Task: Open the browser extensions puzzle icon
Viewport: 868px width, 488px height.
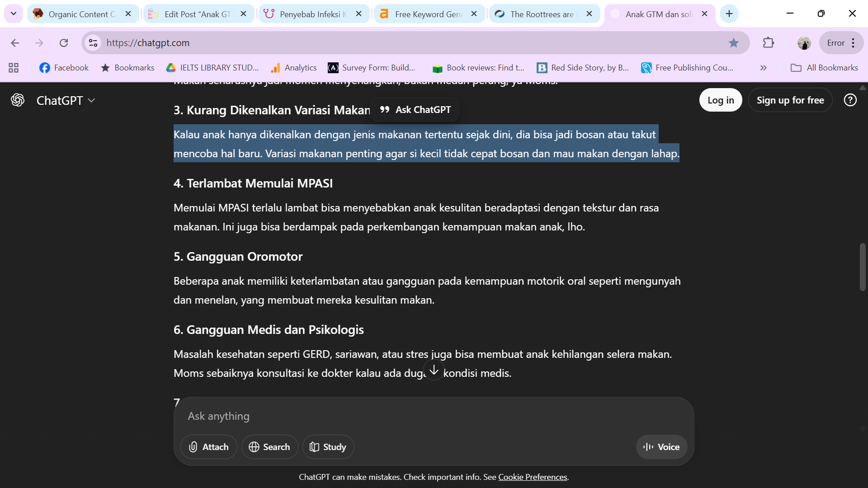Action: click(x=768, y=43)
